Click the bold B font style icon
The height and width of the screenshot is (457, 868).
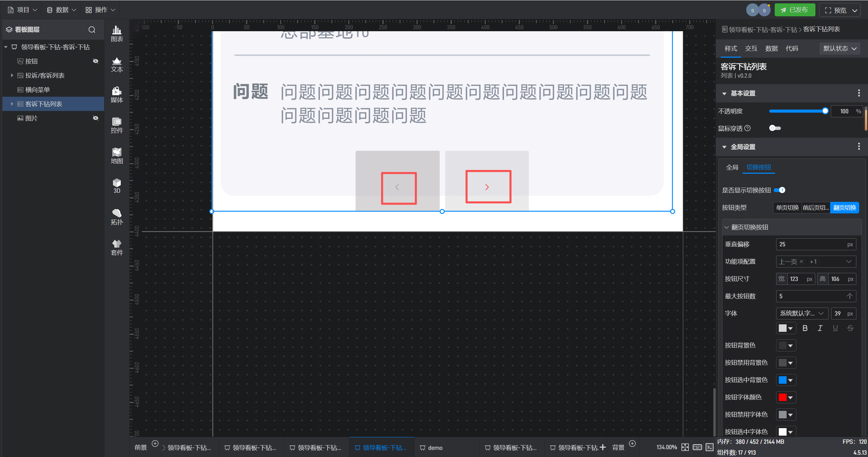tap(805, 328)
